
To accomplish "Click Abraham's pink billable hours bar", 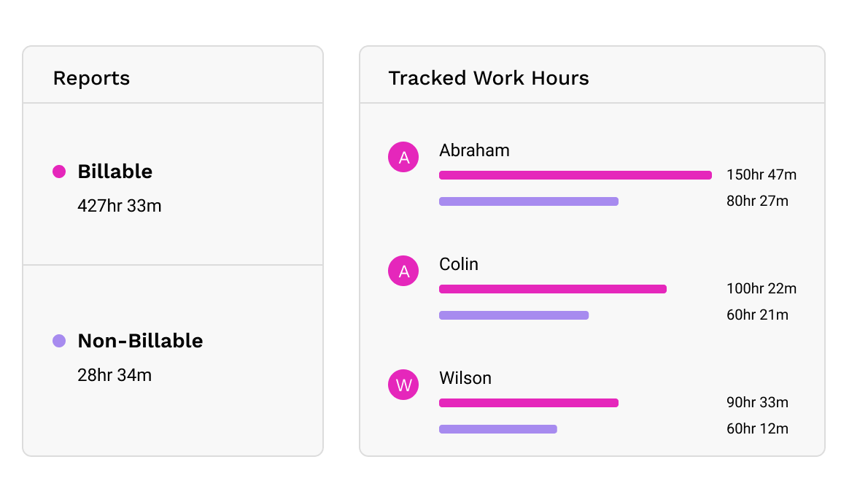I will [x=575, y=175].
